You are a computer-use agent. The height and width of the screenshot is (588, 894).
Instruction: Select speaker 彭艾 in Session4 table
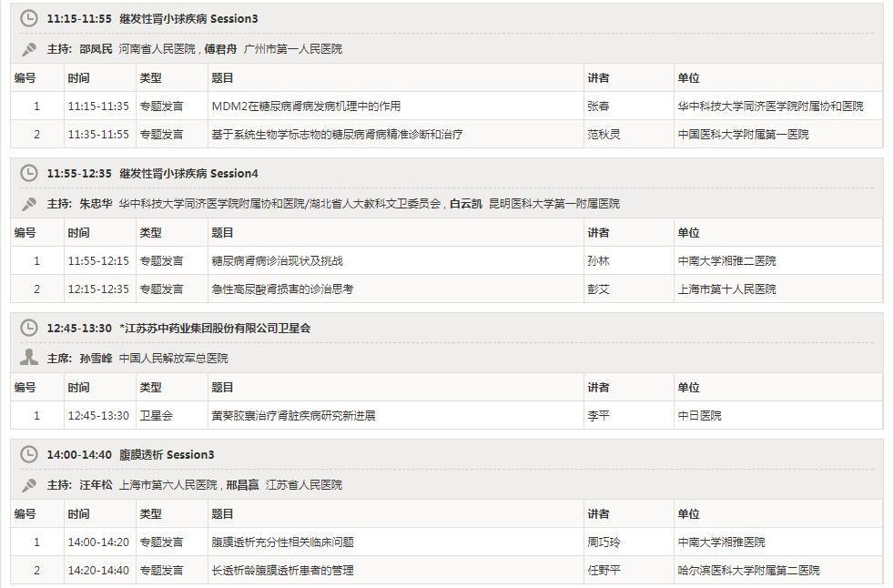[x=601, y=289]
